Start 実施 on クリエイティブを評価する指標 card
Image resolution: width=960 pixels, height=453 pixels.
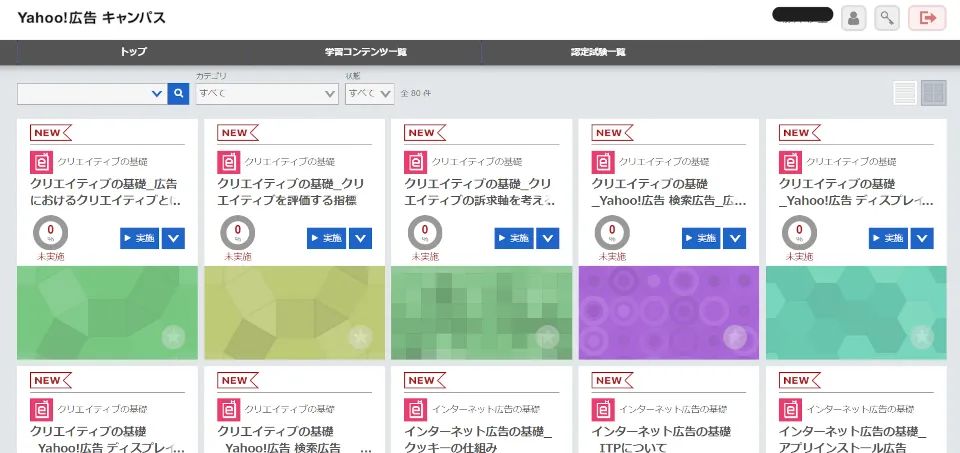tap(327, 238)
